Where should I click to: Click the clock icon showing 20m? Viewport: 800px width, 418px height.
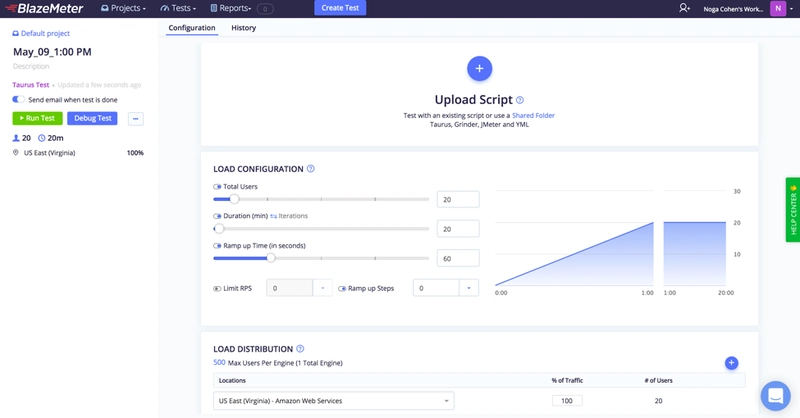click(42, 138)
